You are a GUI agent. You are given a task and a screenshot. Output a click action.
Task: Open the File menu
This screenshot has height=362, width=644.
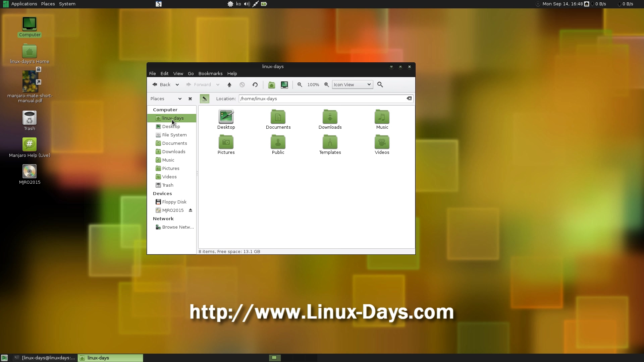tap(152, 74)
